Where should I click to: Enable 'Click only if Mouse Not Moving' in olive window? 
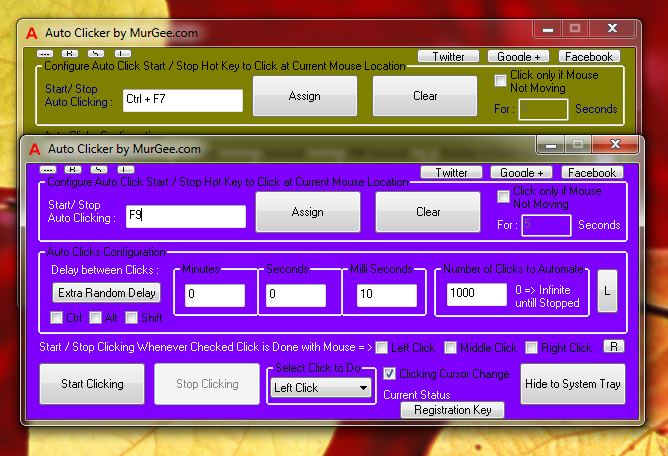501,81
